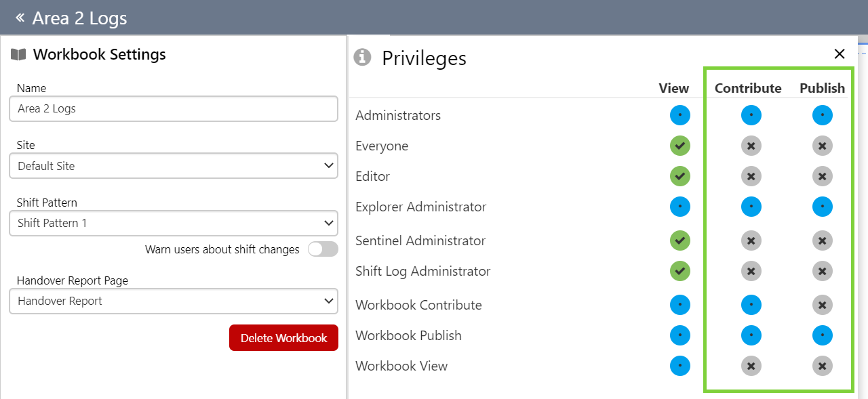Grant Editor the Publish privilege

point(822,176)
